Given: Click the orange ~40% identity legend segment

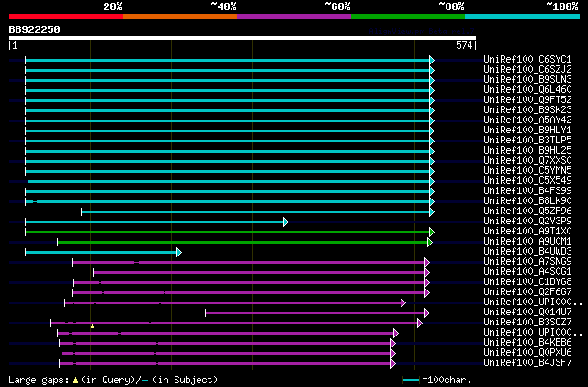Looking at the screenshot, I should tap(180, 17).
